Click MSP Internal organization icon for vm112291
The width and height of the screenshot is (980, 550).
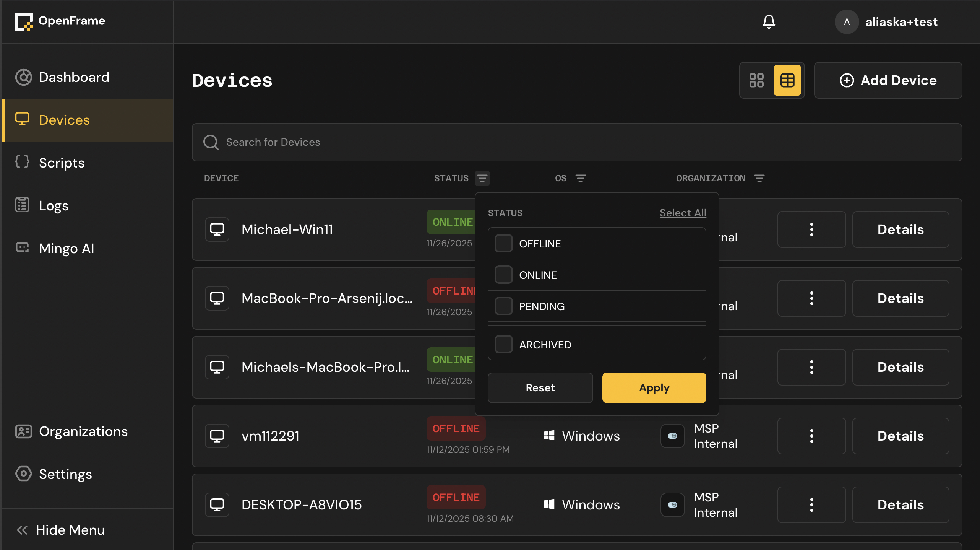click(673, 436)
